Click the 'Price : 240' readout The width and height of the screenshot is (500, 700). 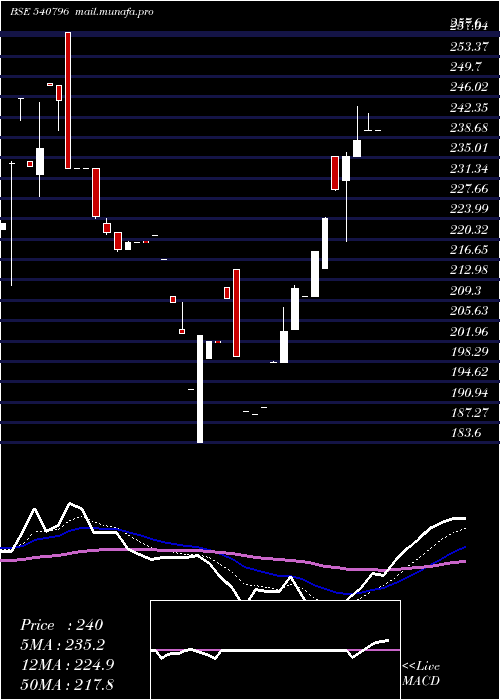pos(62,625)
